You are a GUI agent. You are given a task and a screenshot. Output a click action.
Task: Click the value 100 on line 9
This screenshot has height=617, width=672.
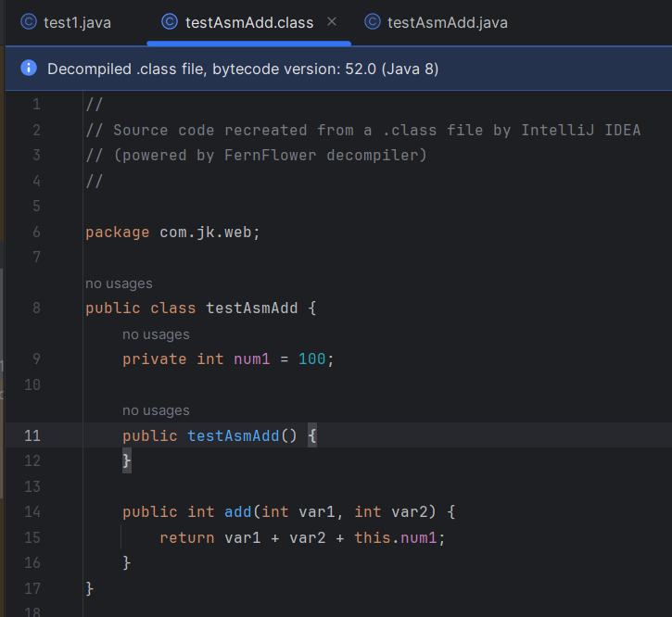(311, 359)
